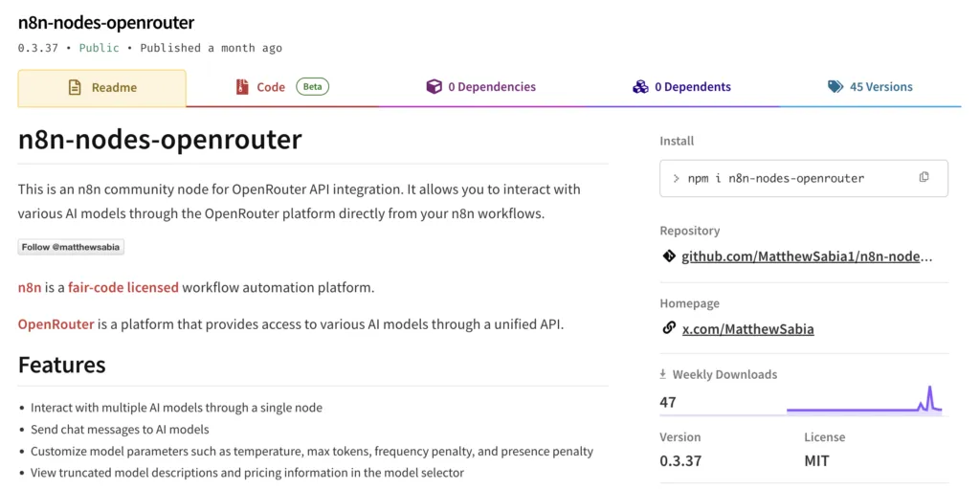The image size is (980, 489).
Task: Click the Dependents boxes icon
Action: pyautogui.click(x=640, y=87)
